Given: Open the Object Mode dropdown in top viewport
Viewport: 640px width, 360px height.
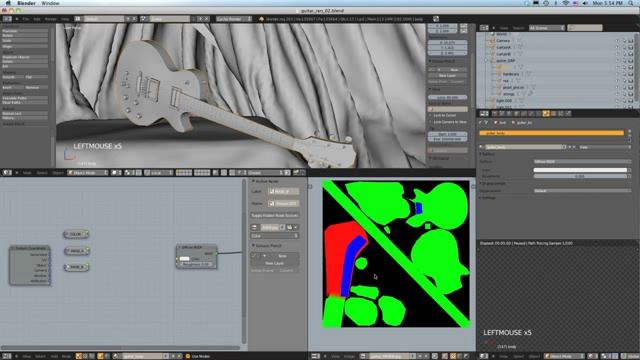Looking at the screenshot, I should click(88, 173).
